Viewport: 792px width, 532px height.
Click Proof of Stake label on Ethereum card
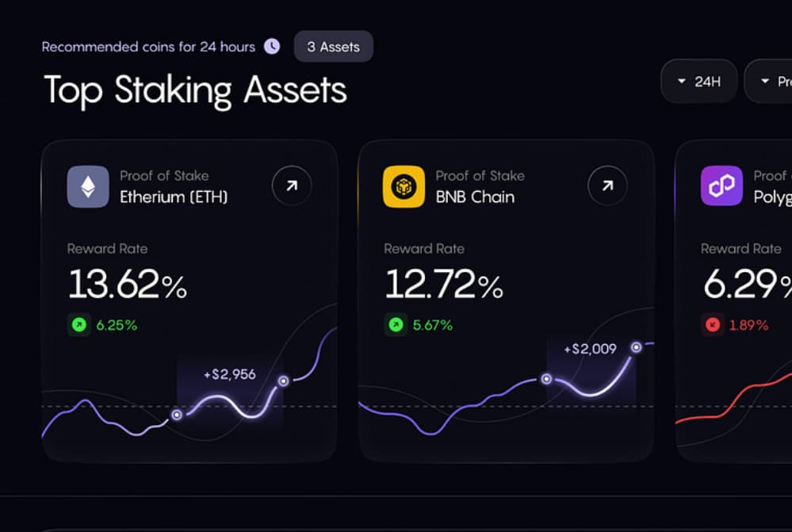click(x=163, y=175)
